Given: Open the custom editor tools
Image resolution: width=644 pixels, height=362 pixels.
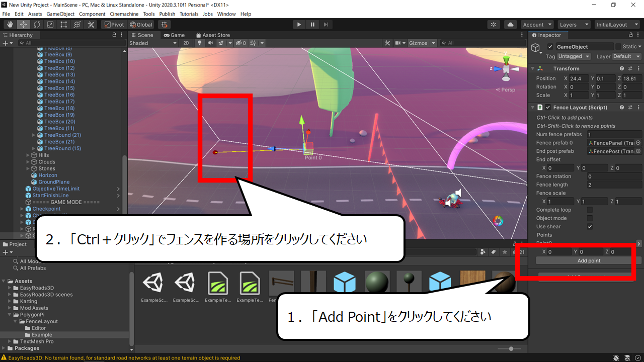Looking at the screenshot, I should click(91, 25).
